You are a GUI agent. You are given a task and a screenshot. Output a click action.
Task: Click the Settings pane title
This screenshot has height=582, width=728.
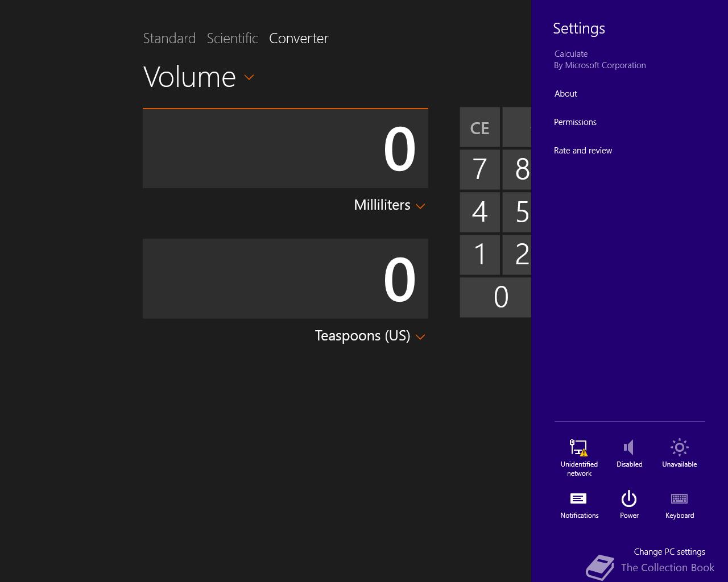click(579, 28)
